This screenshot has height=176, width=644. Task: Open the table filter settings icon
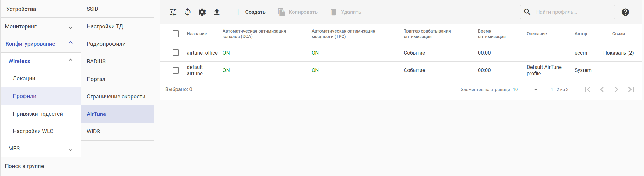pos(173,12)
